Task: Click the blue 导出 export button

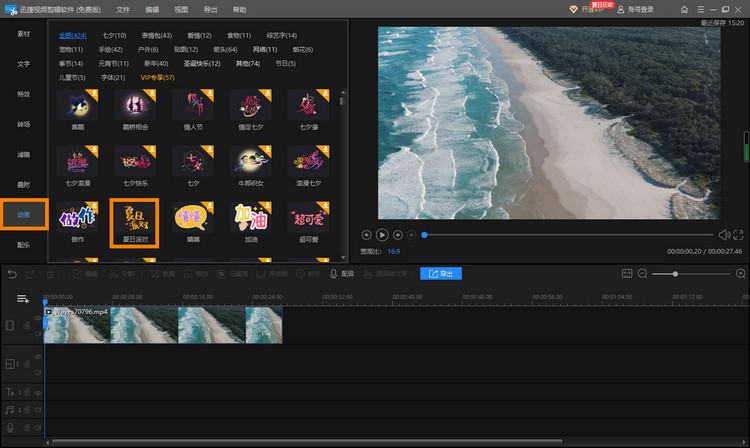Action: click(441, 273)
